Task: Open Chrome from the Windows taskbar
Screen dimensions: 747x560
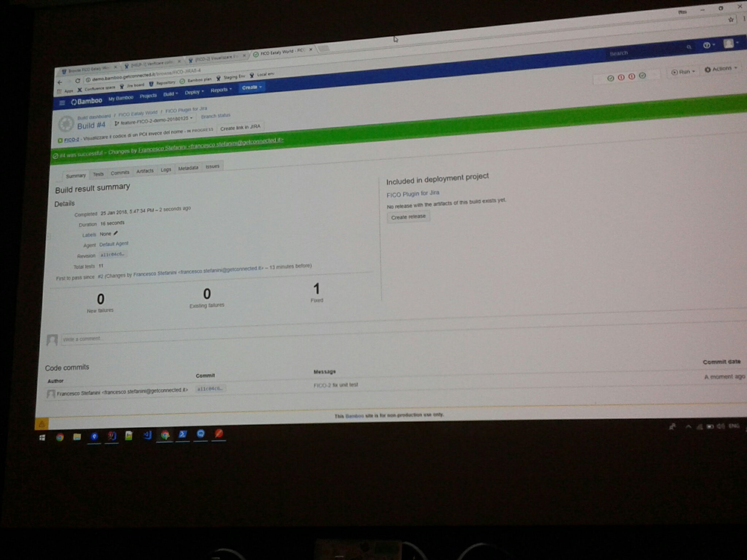Action: click(60, 437)
